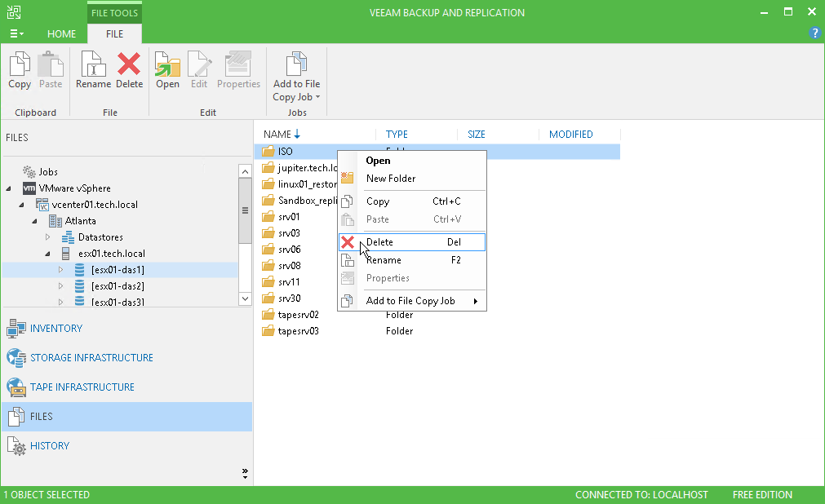
Task: Expand the Datastores tree node
Action: point(48,237)
